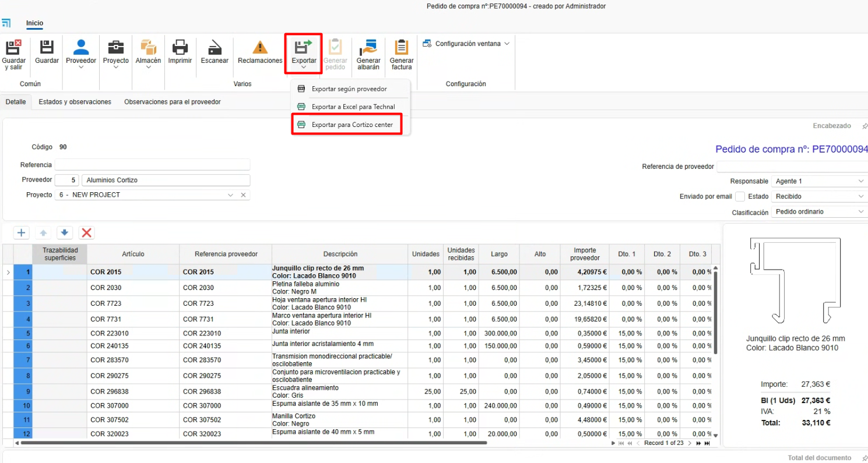Screen dimensions: 868x463
Task: Add a new row with plus icon
Action: pyautogui.click(x=22, y=233)
